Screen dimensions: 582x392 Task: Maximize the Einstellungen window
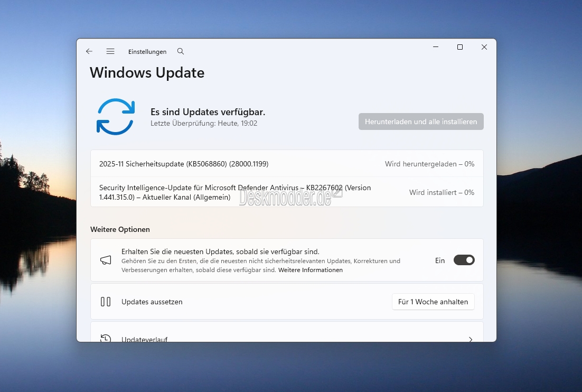point(460,47)
